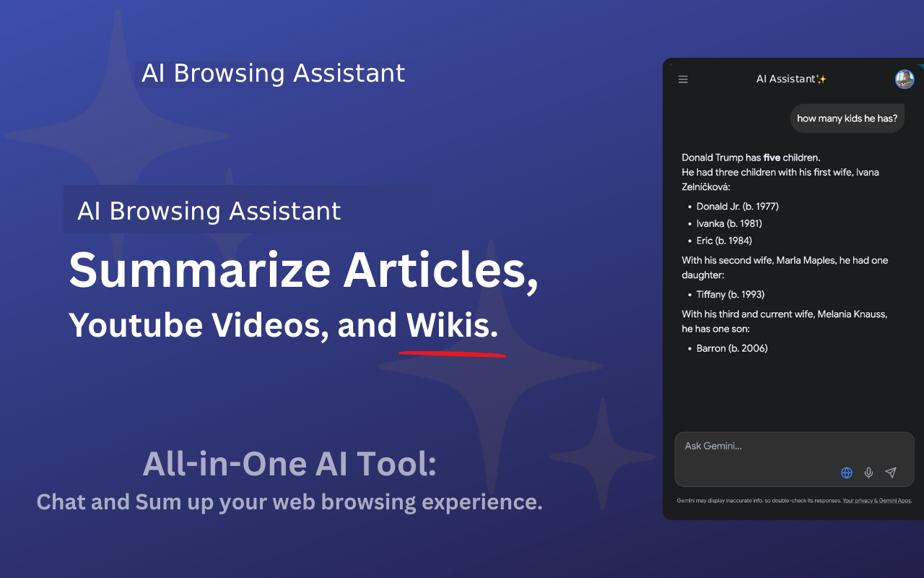
Task: Click the top "AI Browsing Assistant" title
Action: (x=273, y=74)
